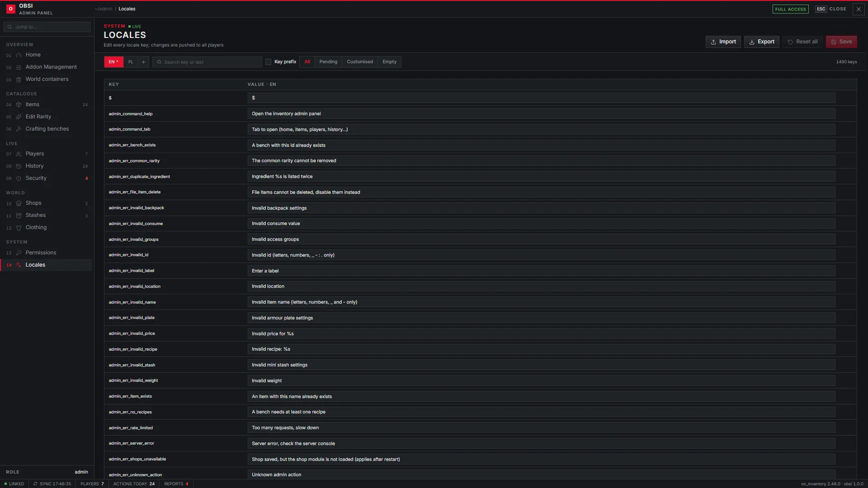This screenshot has height=488, width=868.
Task: Click the Permissions key icon
Action: 19,253
